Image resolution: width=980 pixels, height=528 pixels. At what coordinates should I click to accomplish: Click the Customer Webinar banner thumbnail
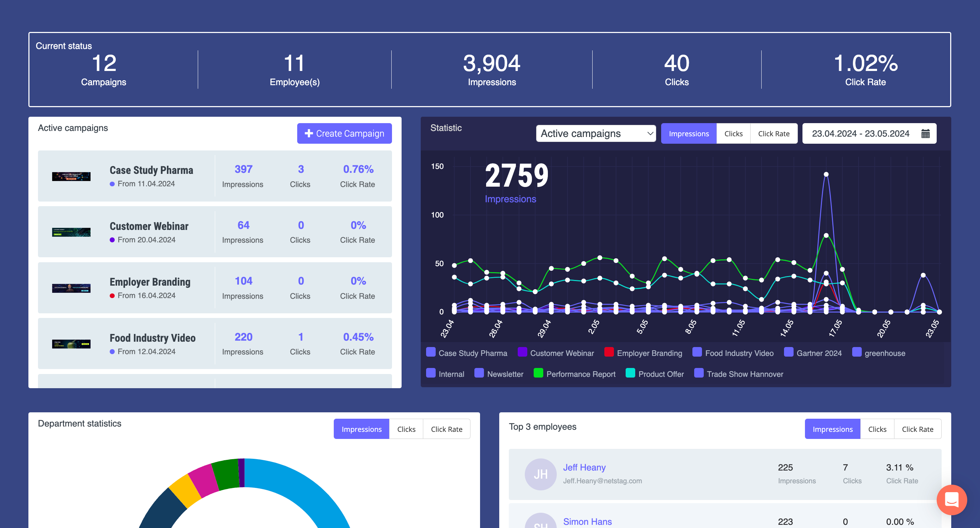pos(71,232)
